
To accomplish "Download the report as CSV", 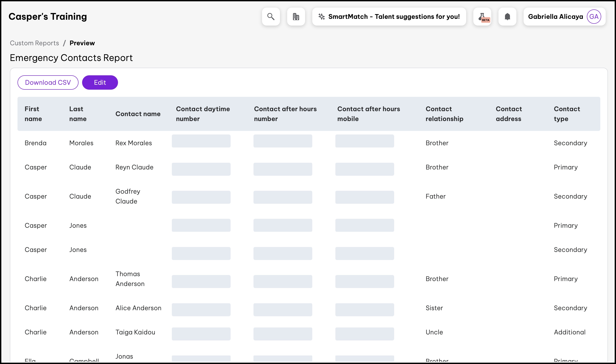I will point(48,82).
